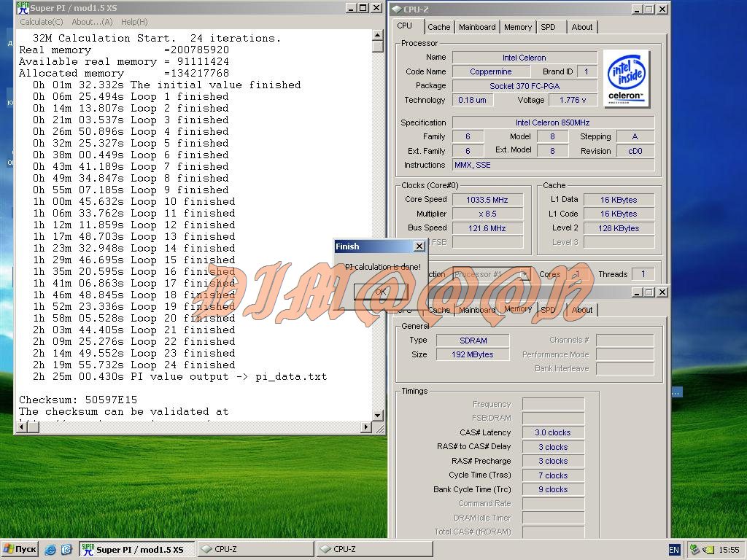Click the Technology 0.18 um field
Image resolution: width=747 pixels, height=560 pixels.
[473, 100]
